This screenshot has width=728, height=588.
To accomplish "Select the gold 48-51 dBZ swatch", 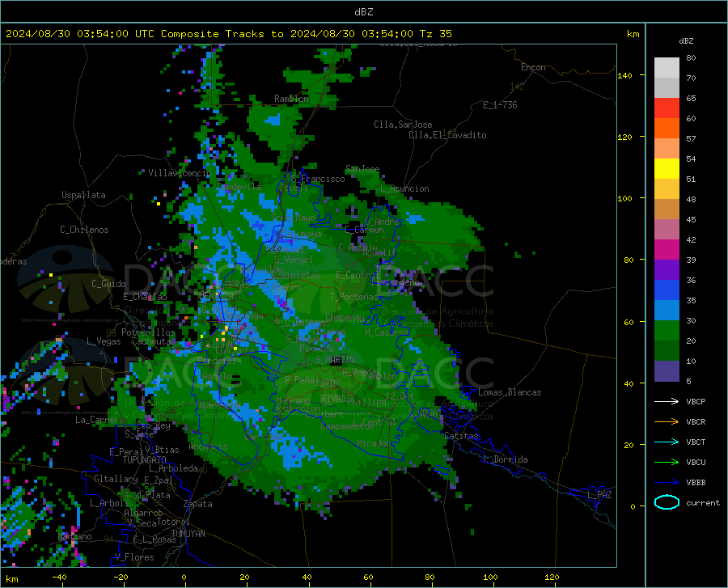I will click(x=667, y=189).
